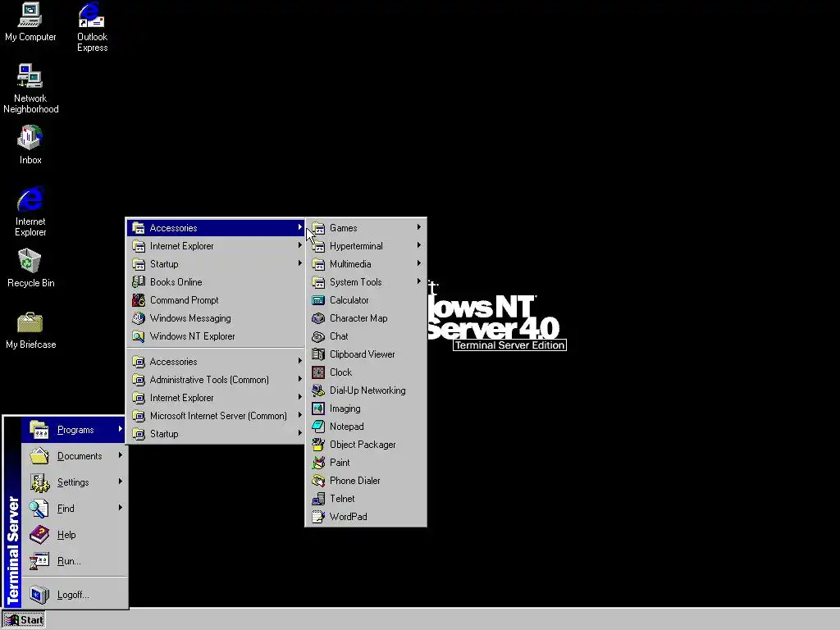Screen dimensions: 840x630
Task: Expand the System Tools submenu
Action: (366, 282)
